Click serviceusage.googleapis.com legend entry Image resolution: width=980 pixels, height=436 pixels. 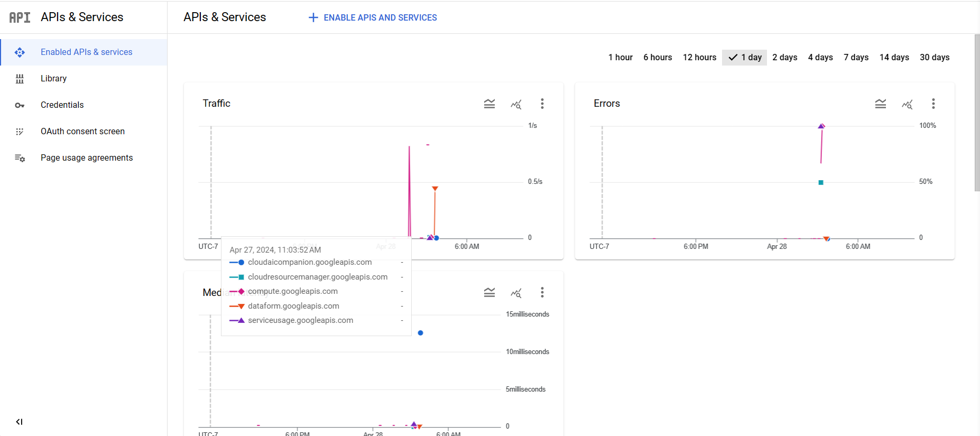click(300, 320)
